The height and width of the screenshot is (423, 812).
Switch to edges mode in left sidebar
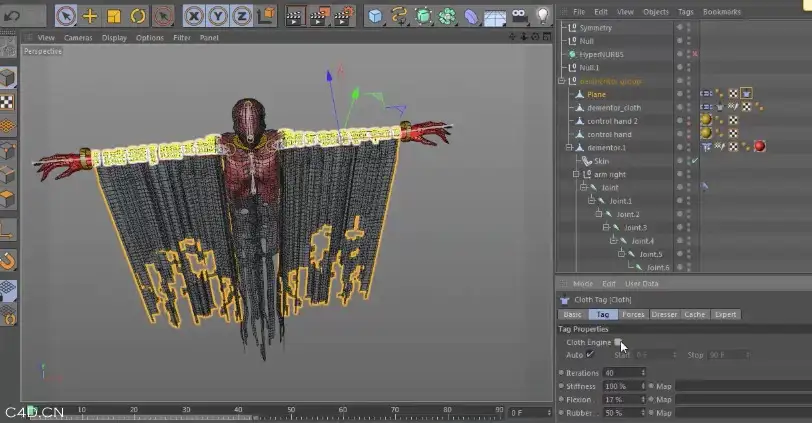pos(8,175)
